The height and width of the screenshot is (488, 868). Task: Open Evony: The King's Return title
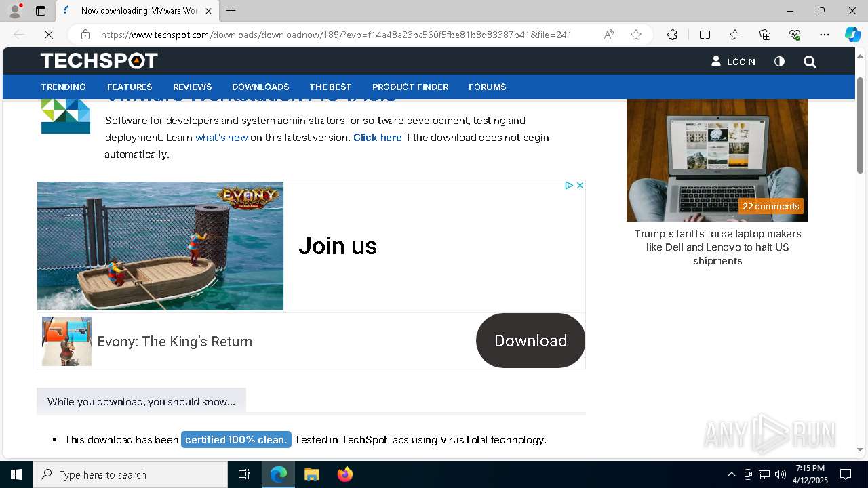tap(175, 342)
